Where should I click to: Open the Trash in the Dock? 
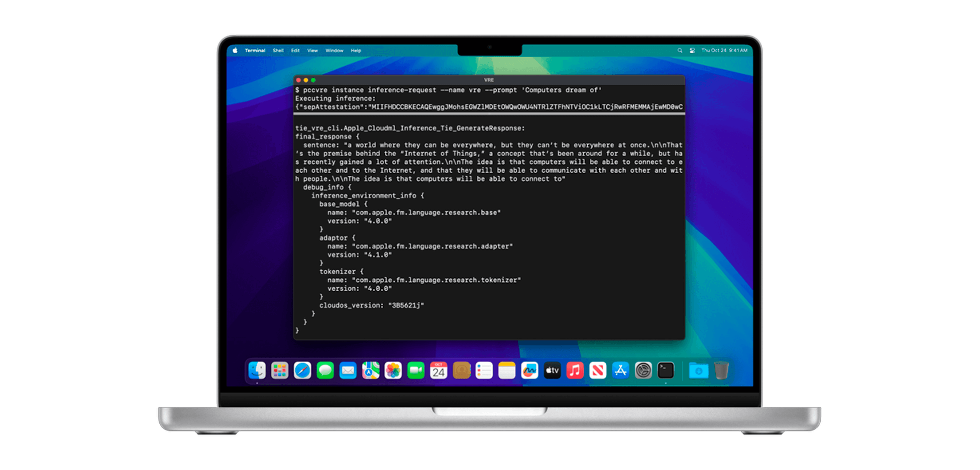pos(721,371)
